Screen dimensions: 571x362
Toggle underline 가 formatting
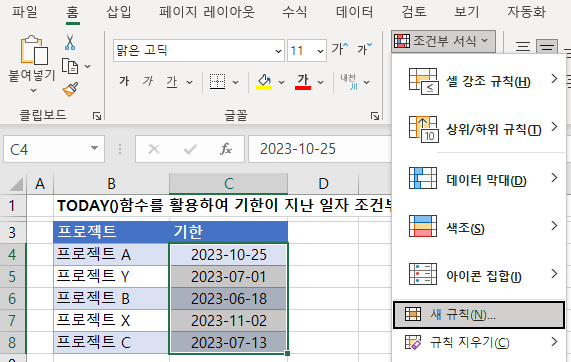click(x=172, y=82)
